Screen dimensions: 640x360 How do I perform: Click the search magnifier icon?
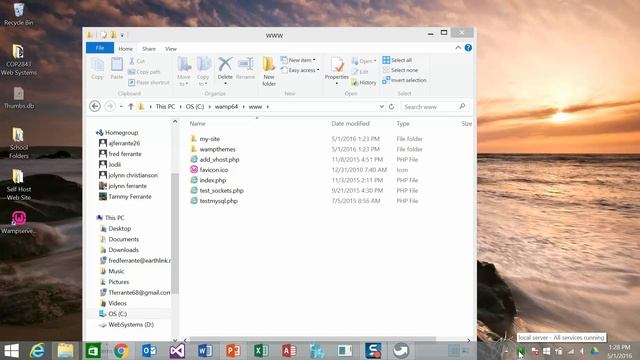click(x=462, y=107)
